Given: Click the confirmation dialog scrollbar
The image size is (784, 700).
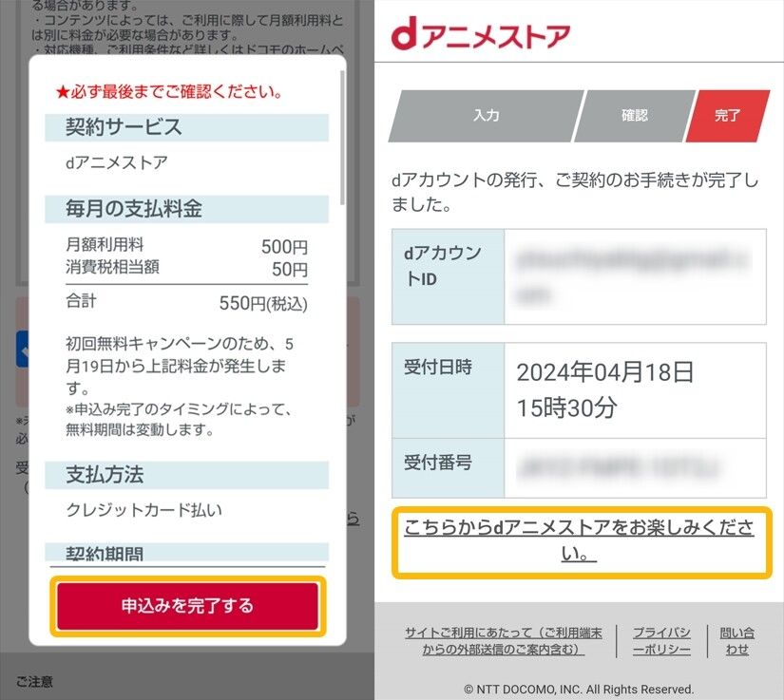Looking at the screenshot, I should [342, 138].
